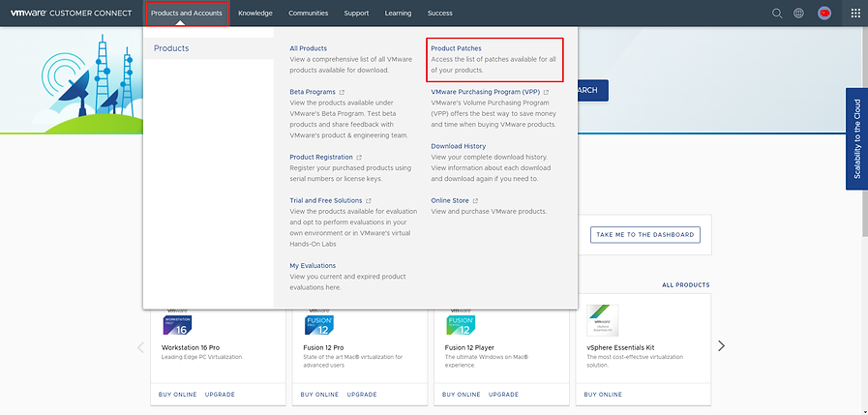Click the Fusion 12 Player title

pyautogui.click(x=469, y=347)
